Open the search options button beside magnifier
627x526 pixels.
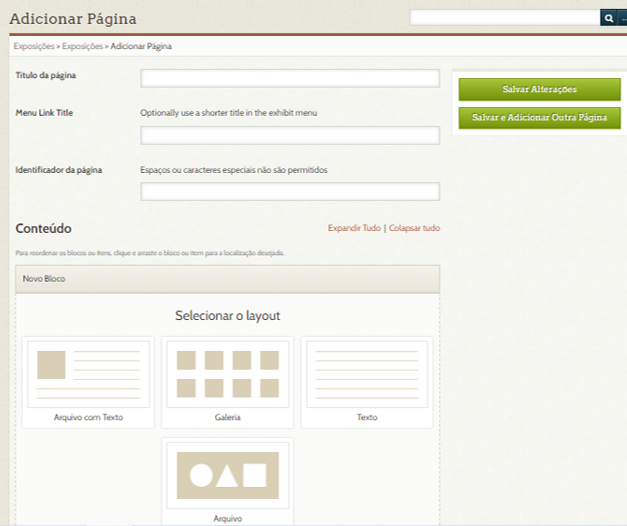click(x=622, y=18)
